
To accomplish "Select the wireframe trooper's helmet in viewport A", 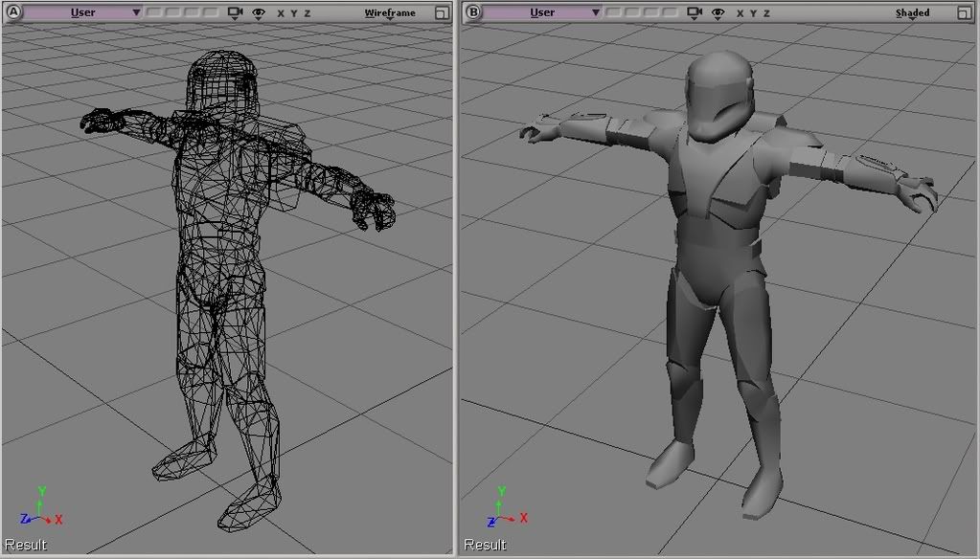I will pyautogui.click(x=222, y=84).
